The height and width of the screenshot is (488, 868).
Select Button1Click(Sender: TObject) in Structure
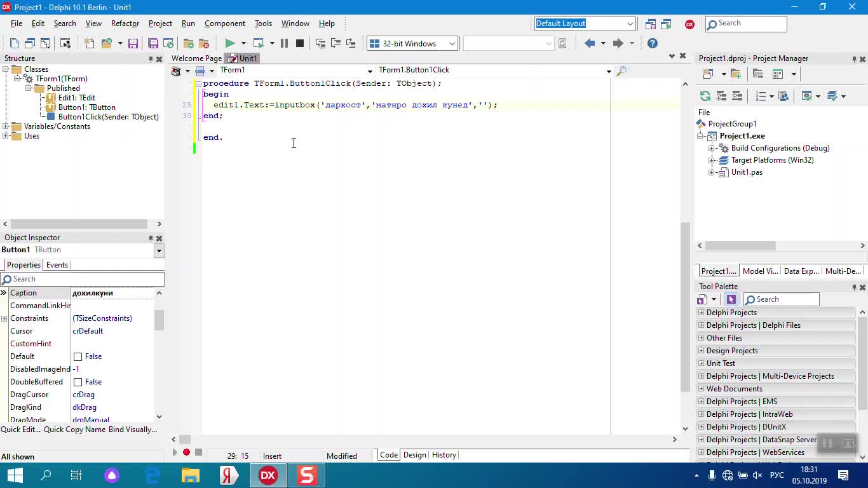click(x=109, y=117)
